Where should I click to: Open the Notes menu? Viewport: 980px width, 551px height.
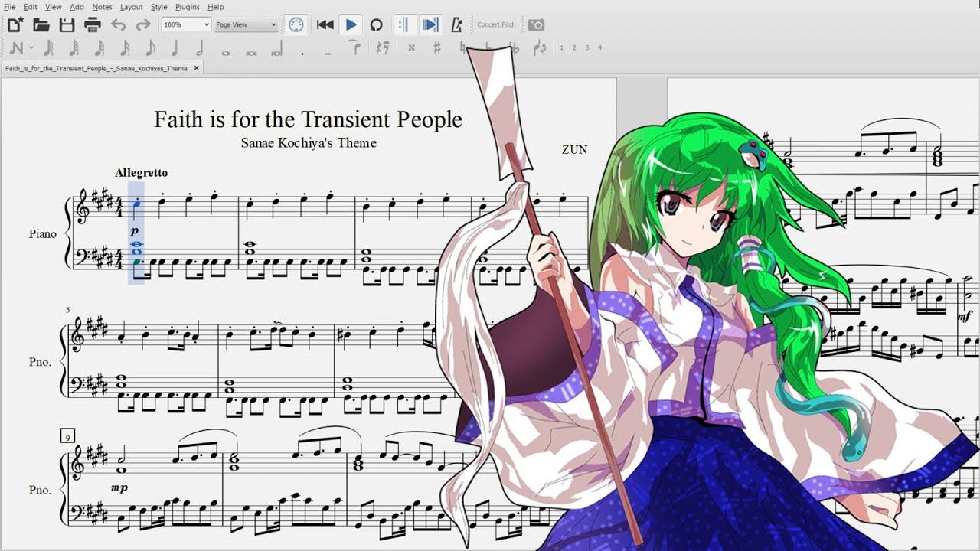102,7
